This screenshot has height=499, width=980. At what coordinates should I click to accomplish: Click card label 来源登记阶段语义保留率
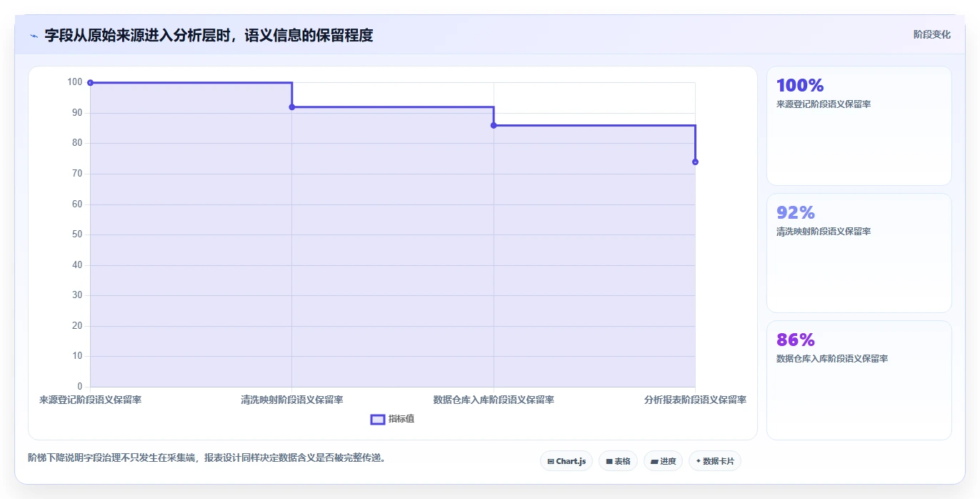tap(824, 104)
